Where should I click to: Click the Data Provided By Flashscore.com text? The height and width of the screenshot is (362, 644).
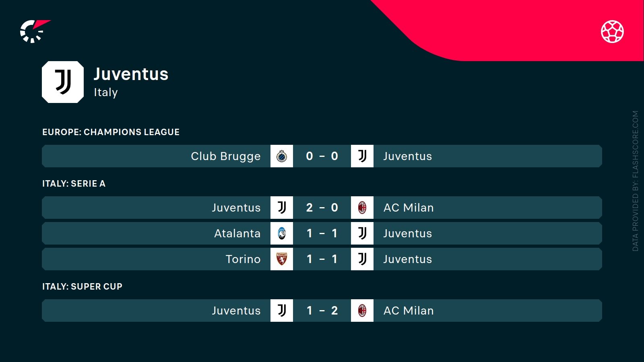(x=635, y=181)
